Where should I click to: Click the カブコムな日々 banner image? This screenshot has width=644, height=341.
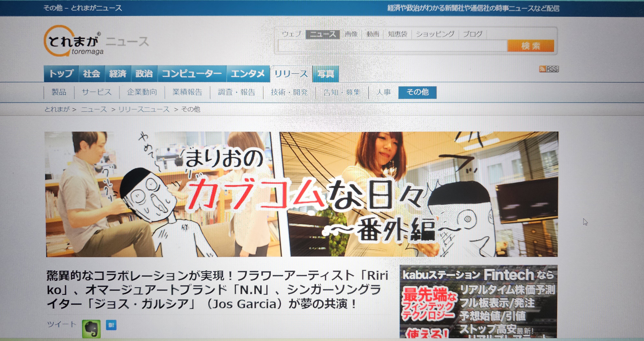point(301,194)
